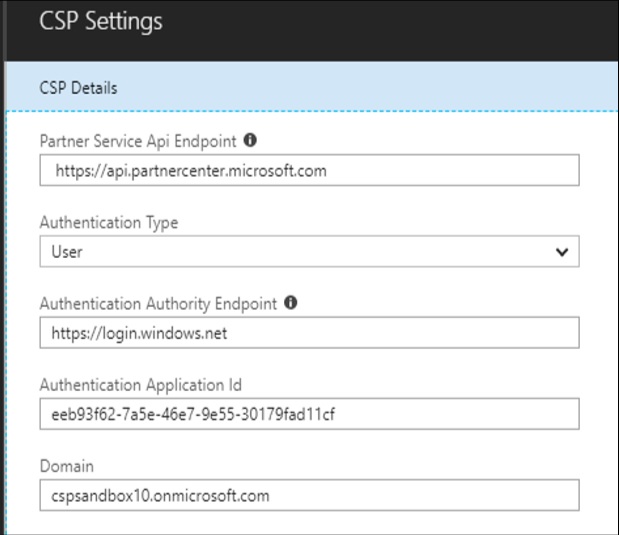Click the cspsandbox10.onmicrosoft.com Domain field
Viewport: 620px width, 535px height.
310,495
